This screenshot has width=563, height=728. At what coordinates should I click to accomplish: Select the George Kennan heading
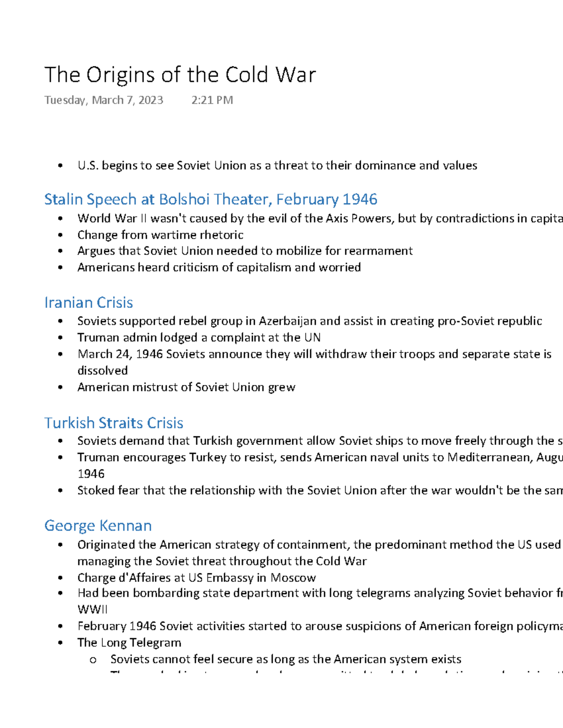pyautogui.click(x=98, y=525)
